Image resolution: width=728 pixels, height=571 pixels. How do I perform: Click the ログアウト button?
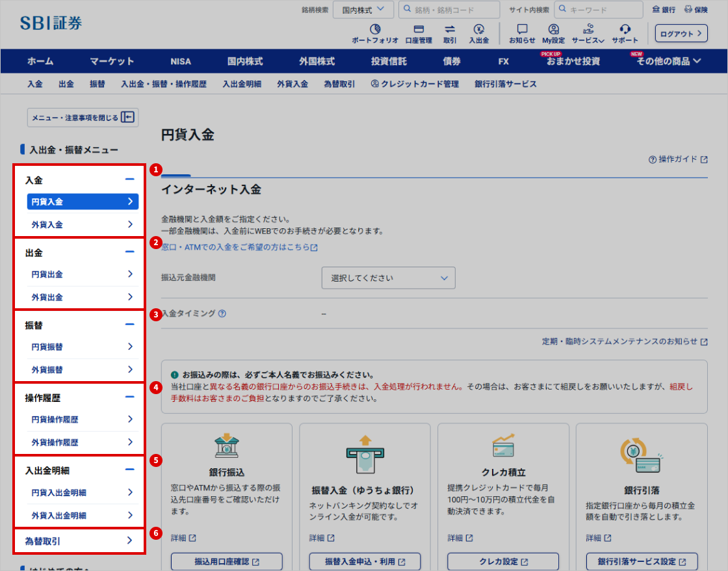(x=681, y=33)
